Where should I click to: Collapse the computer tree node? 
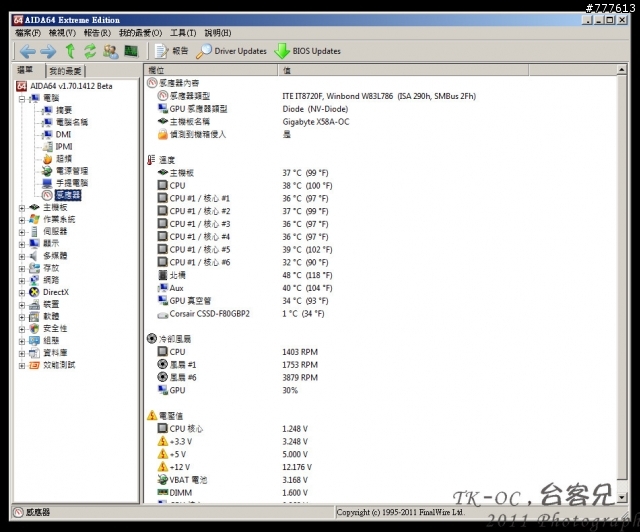(x=22, y=99)
